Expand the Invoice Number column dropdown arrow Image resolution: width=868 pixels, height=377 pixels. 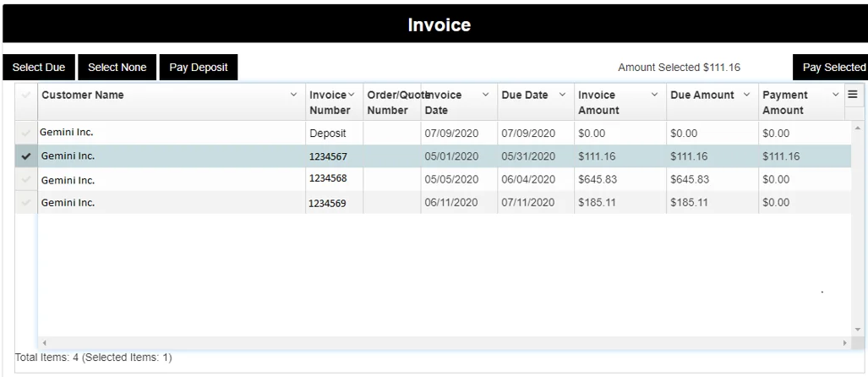pos(351,95)
